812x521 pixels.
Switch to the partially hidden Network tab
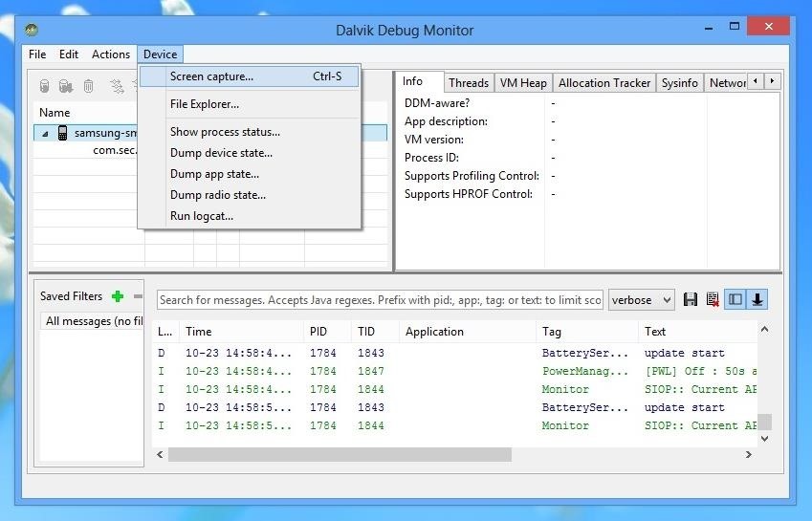[726, 83]
